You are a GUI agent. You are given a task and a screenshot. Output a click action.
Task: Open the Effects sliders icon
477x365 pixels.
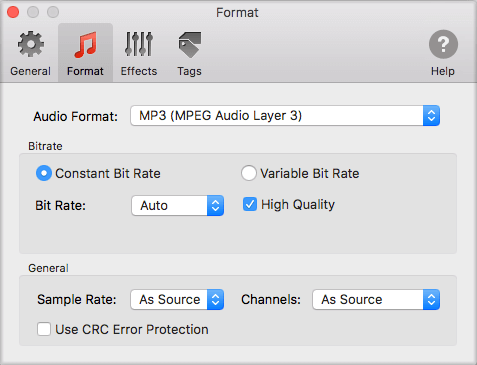139,44
